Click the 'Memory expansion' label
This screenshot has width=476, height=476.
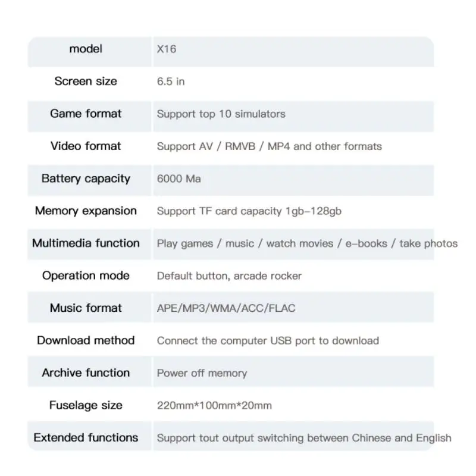point(86,211)
